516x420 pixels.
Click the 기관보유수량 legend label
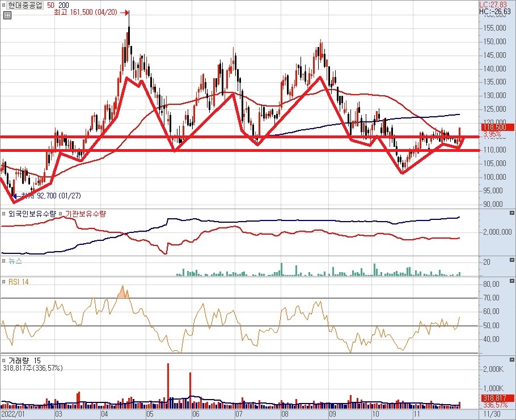coord(85,214)
